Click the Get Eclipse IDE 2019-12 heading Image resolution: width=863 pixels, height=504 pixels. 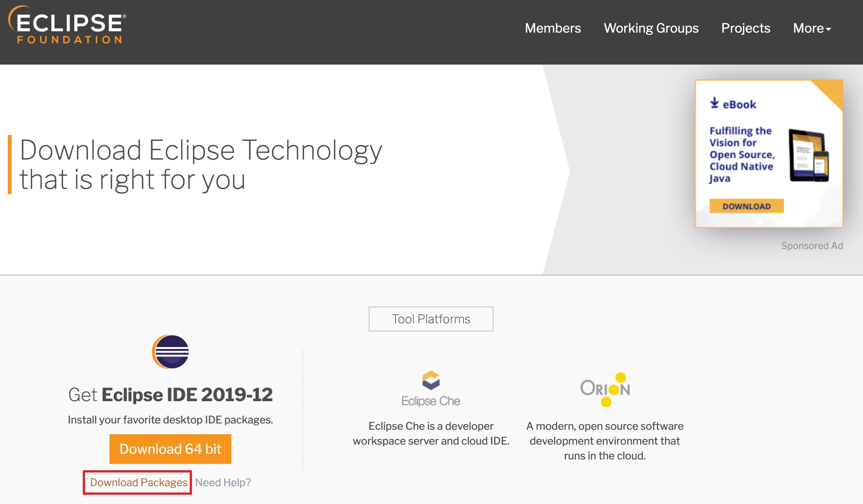pos(170,395)
